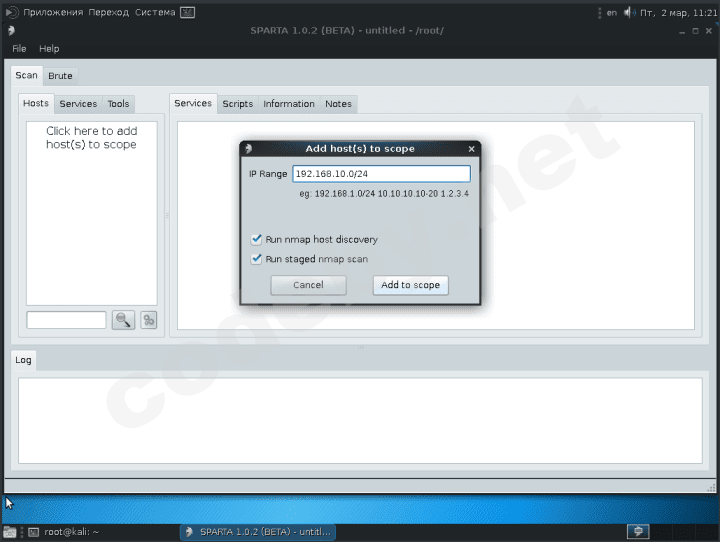
Task: Click the IP Range input field
Action: (381, 174)
